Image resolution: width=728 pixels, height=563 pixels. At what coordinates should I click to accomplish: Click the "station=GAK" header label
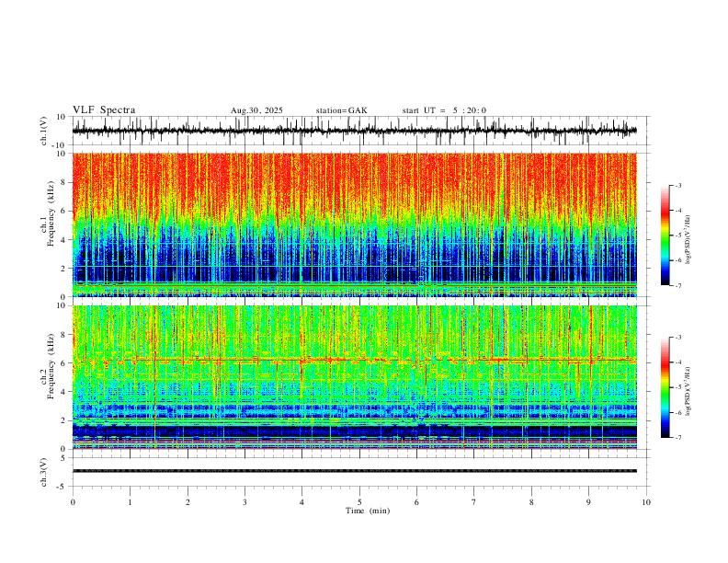tap(341, 110)
